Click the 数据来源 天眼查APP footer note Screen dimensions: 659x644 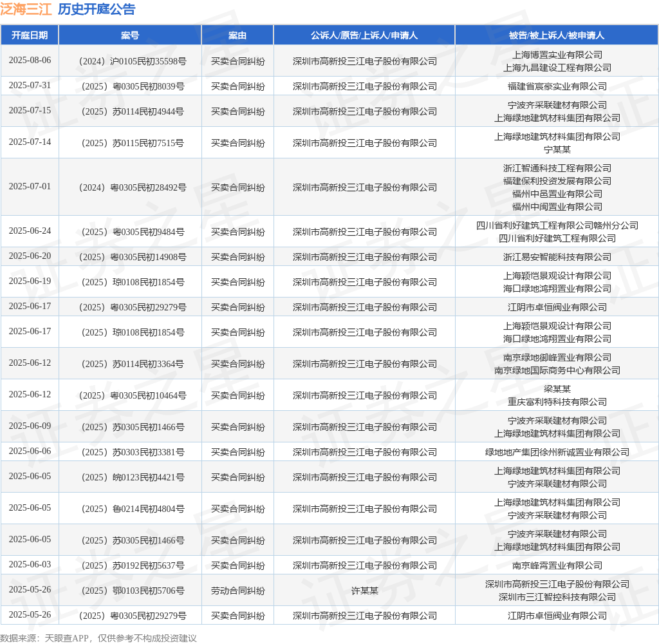point(98,638)
